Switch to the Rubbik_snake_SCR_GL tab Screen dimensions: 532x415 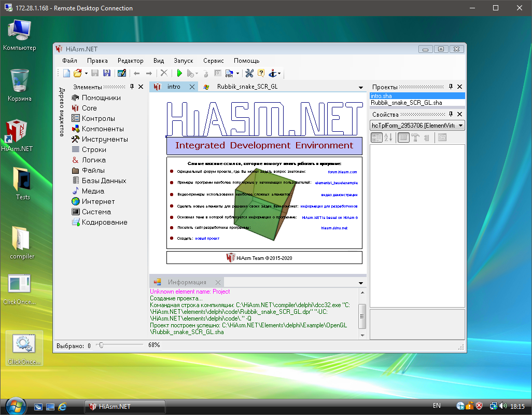[x=247, y=87]
